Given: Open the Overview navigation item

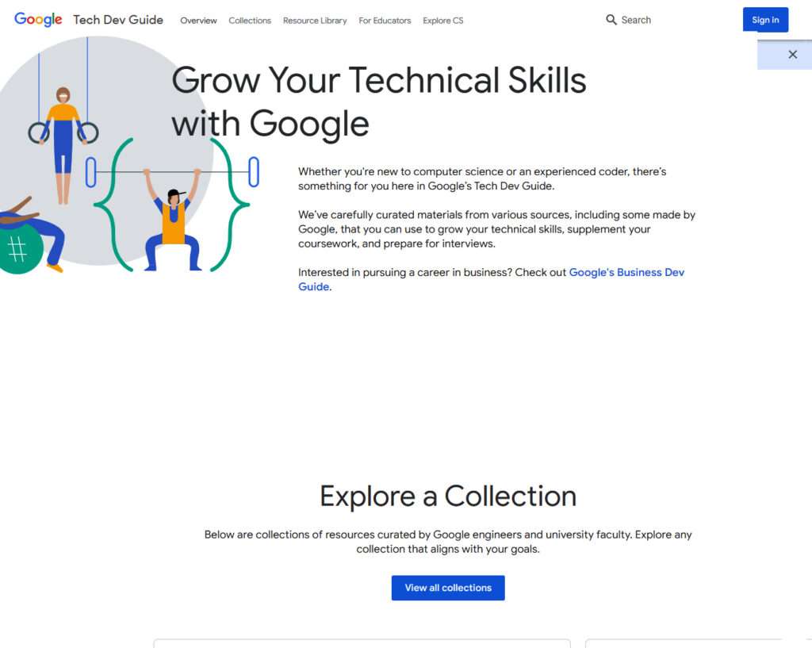Looking at the screenshot, I should point(198,21).
